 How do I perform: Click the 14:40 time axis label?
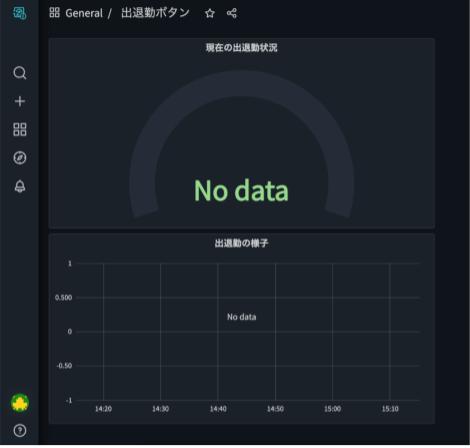point(218,409)
